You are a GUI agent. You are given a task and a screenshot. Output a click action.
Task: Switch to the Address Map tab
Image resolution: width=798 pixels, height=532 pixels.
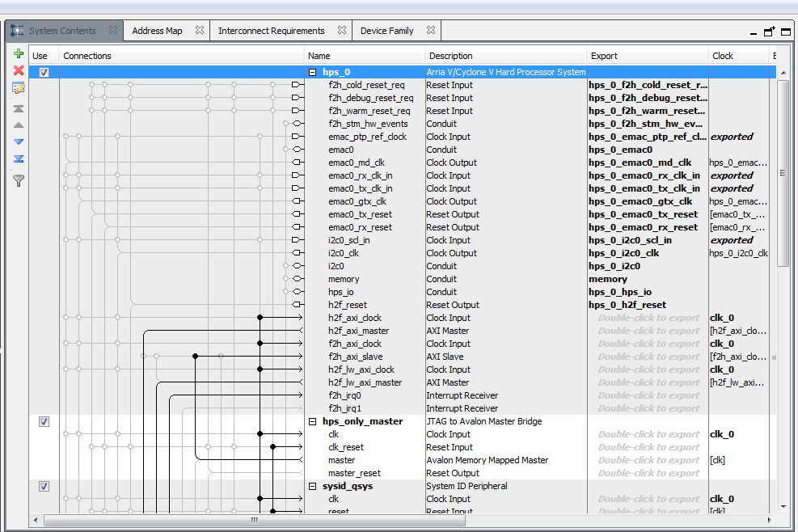click(157, 31)
